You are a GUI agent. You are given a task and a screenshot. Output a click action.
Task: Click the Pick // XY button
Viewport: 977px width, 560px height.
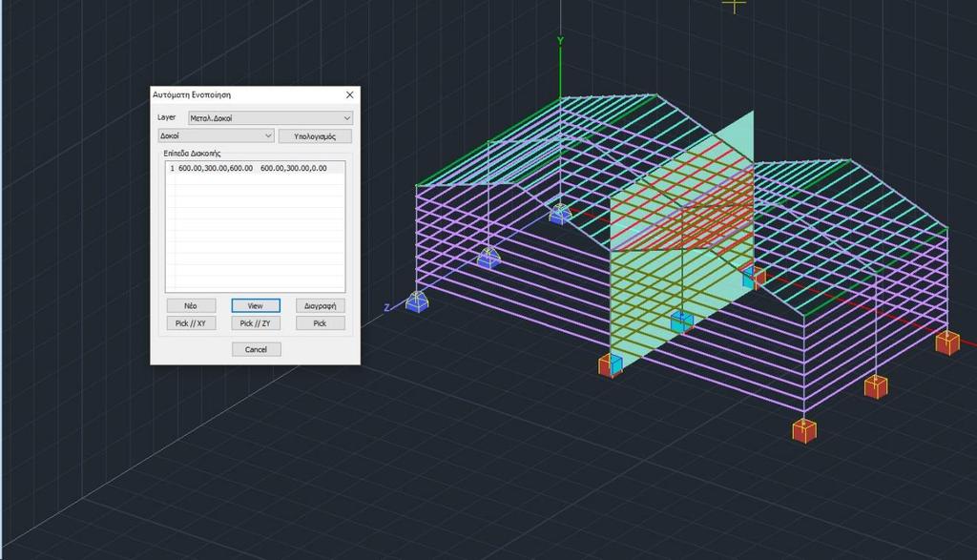point(191,323)
